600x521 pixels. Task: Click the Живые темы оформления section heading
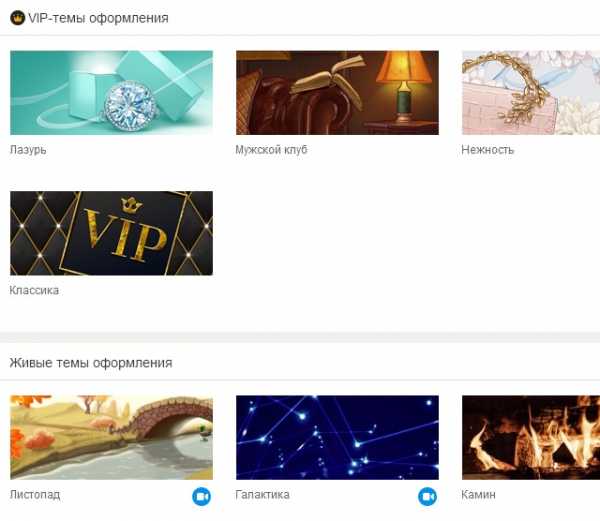[91, 363]
